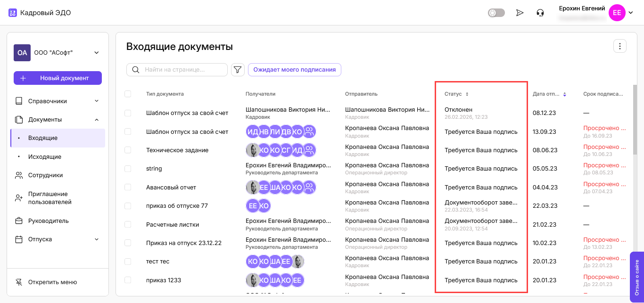Click the Новый документ button
Screen dimensions: 644x303
point(58,78)
